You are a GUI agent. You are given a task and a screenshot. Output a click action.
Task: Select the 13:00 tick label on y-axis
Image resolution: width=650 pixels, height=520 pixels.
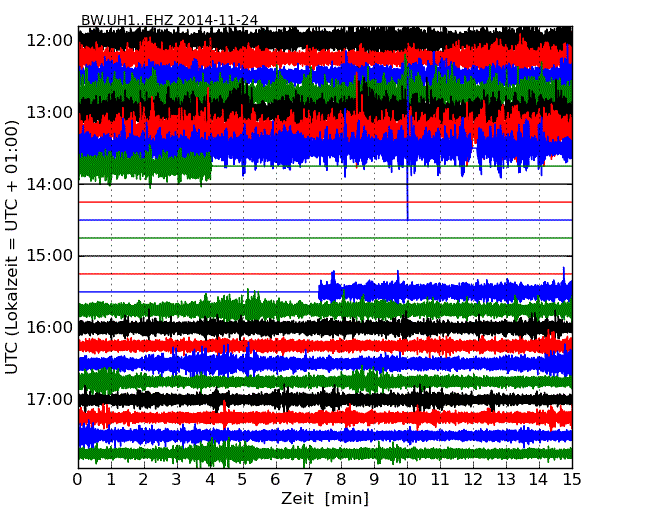click(x=48, y=112)
